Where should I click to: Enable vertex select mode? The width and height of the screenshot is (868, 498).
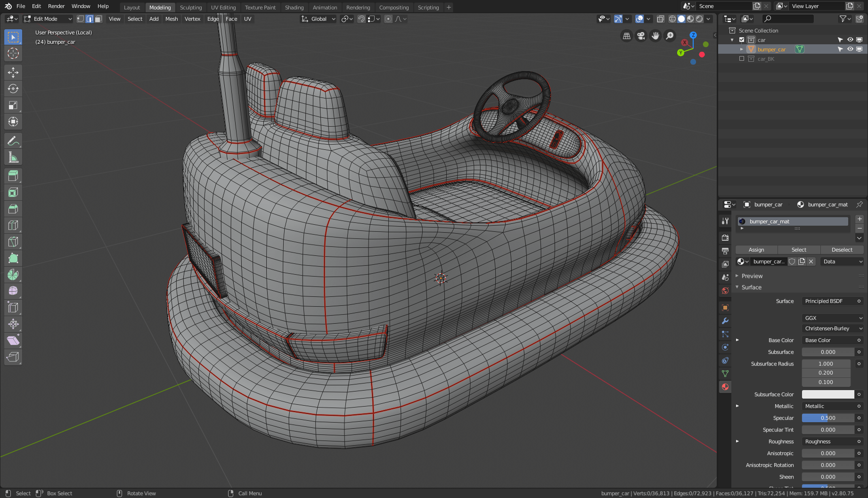pyautogui.click(x=81, y=19)
